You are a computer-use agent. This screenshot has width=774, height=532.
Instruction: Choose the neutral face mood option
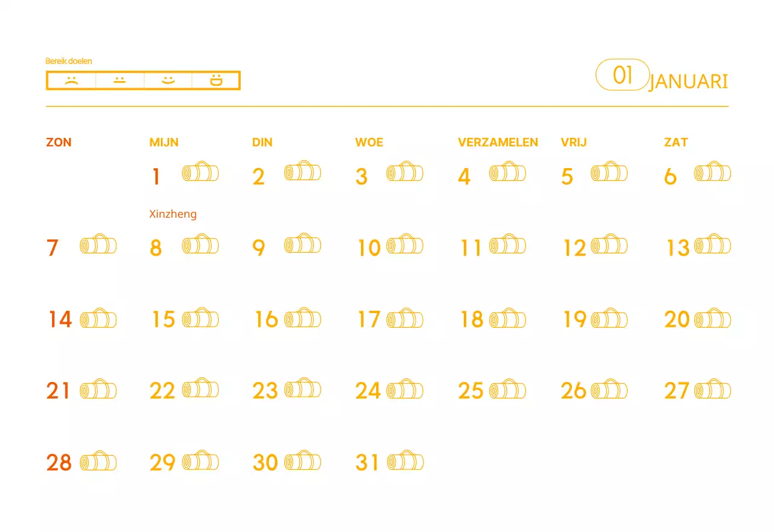point(120,80)
